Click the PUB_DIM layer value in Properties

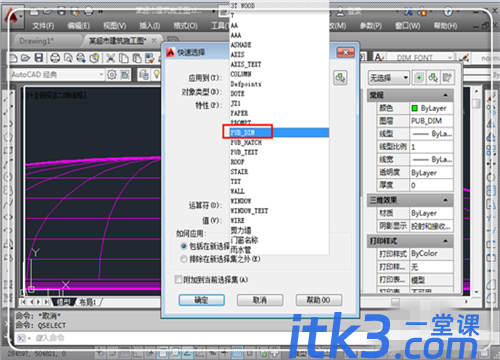pos(431,121)
